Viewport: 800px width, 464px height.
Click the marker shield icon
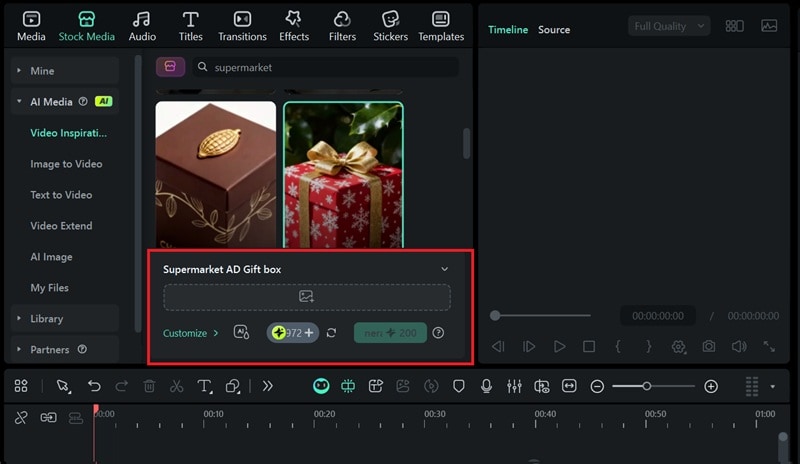459,386
